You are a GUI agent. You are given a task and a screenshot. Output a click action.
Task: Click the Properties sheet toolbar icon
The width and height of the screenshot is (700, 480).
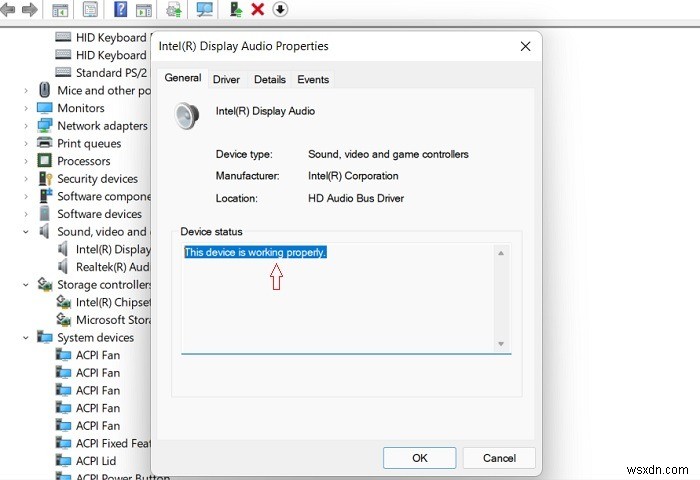[90, 9]
